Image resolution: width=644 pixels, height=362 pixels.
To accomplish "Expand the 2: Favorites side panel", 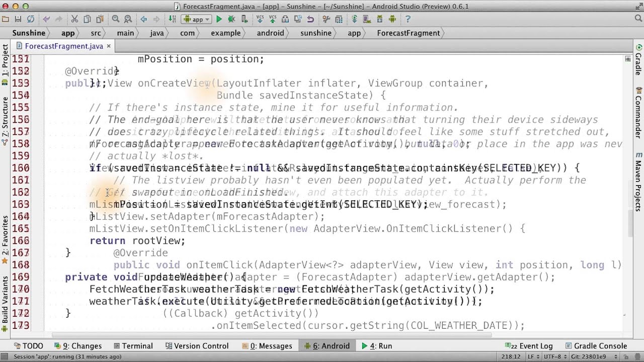I will pyautogui.click(x=5, y=239).
